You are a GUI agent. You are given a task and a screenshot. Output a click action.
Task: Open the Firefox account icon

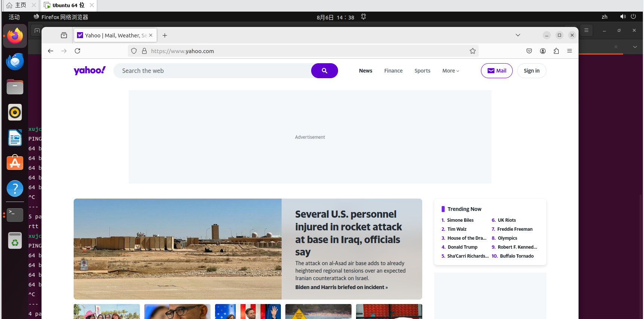click(x=543, y=51)
